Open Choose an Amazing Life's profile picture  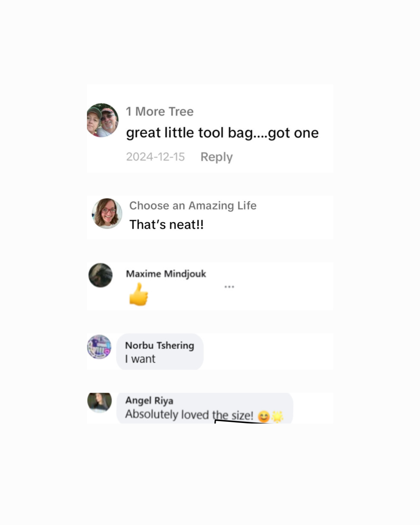(107, 213)
